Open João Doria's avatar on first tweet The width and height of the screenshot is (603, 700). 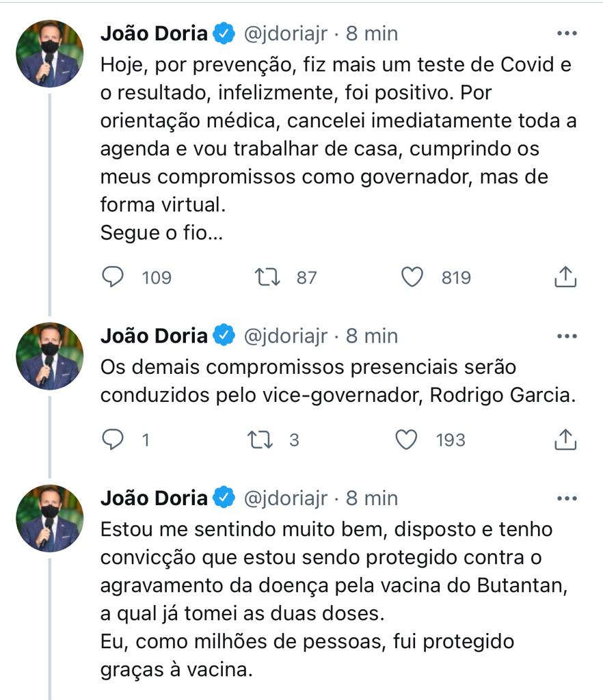50,53
